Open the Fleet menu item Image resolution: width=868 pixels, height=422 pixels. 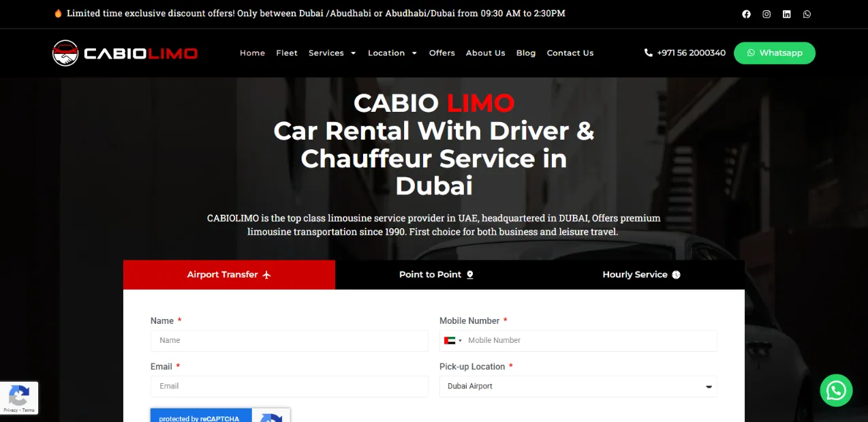(287, 53)
